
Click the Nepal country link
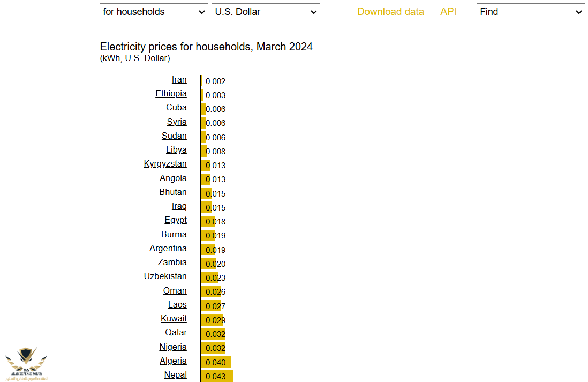(x=175, y=375)
